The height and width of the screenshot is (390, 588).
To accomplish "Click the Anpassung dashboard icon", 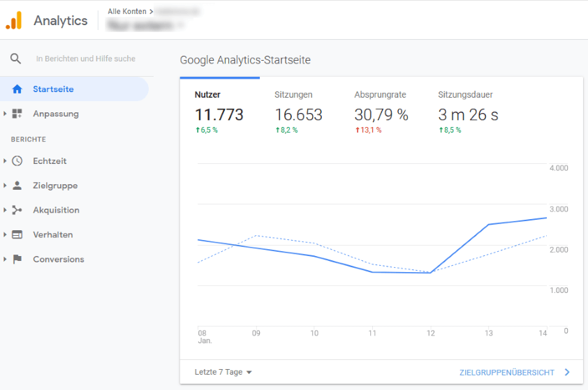I will [17, 114].
